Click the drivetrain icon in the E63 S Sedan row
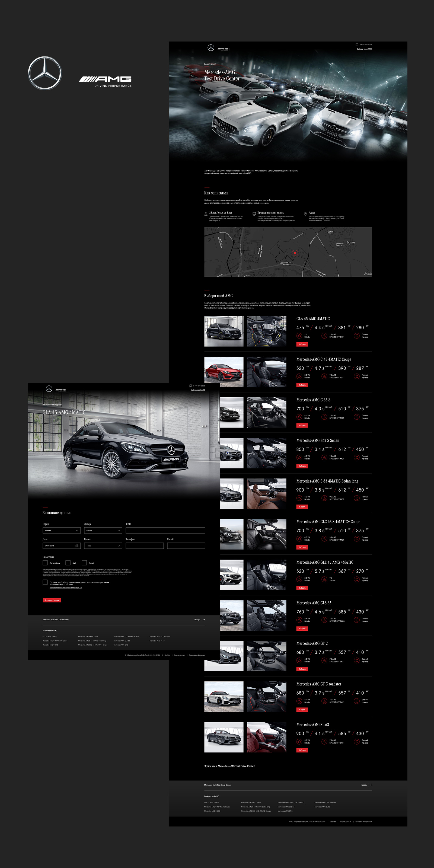The width and height of the screenshot is (434, 868). pyautogui.click(x=356, y=458)
